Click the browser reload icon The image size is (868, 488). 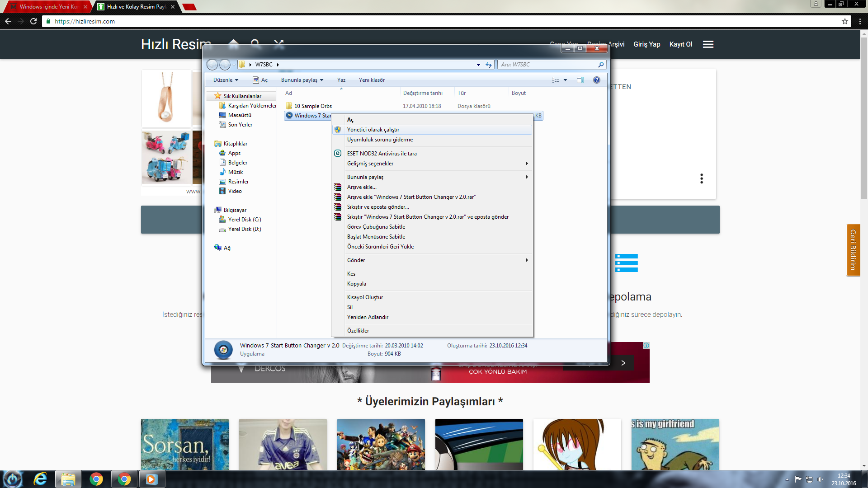coord(33,21)
